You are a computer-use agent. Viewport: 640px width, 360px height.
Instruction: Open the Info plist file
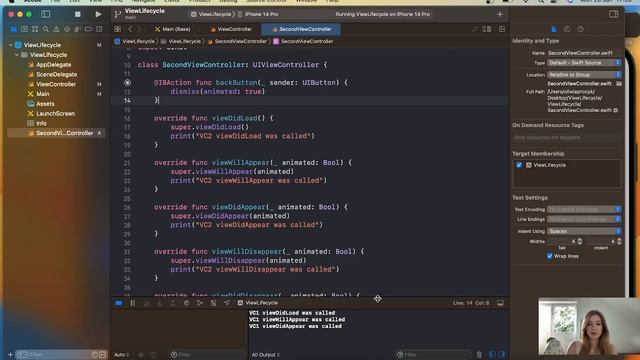click(x=41, y=123)
